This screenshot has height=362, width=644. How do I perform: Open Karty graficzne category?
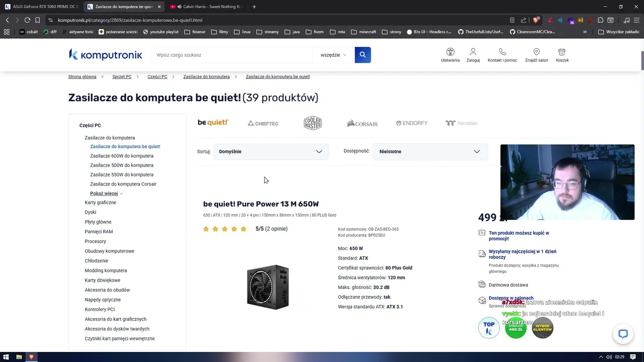coord(100,203)
